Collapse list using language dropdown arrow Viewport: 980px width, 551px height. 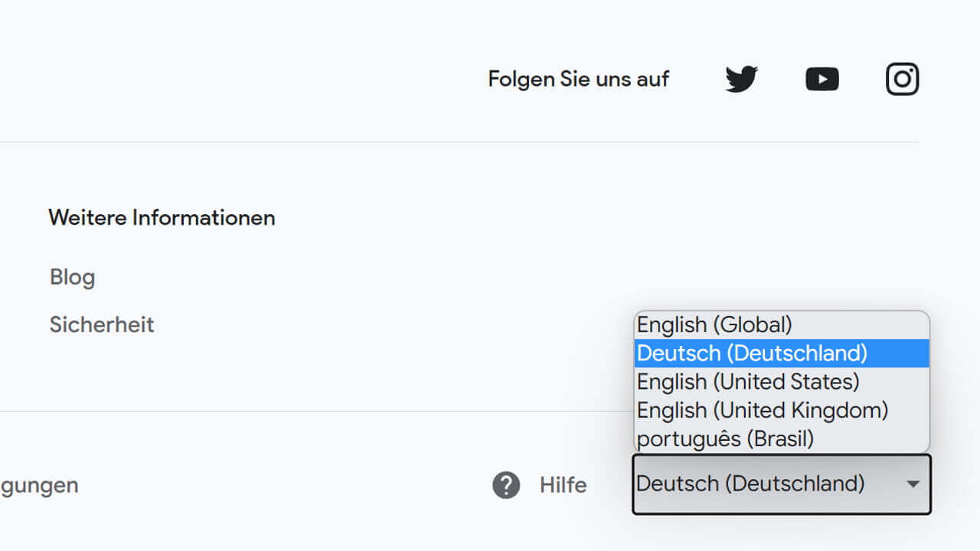[913, 484]
